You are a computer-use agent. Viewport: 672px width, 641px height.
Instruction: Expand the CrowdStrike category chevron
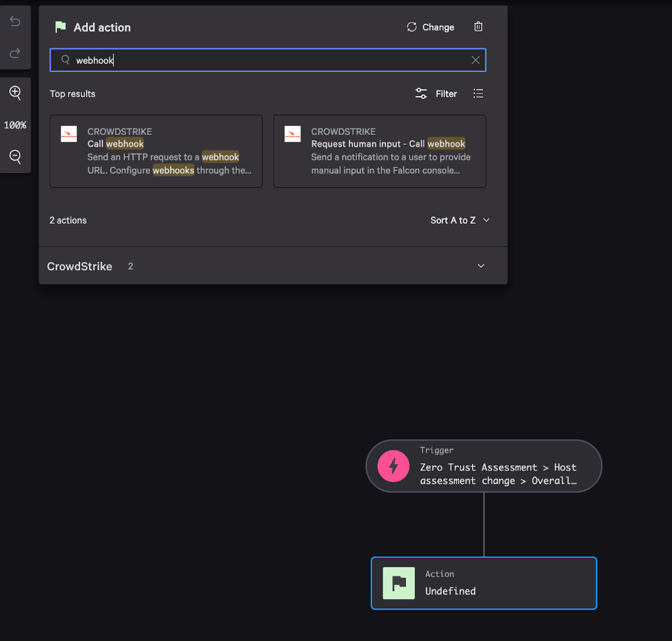(x=481, y=266)
